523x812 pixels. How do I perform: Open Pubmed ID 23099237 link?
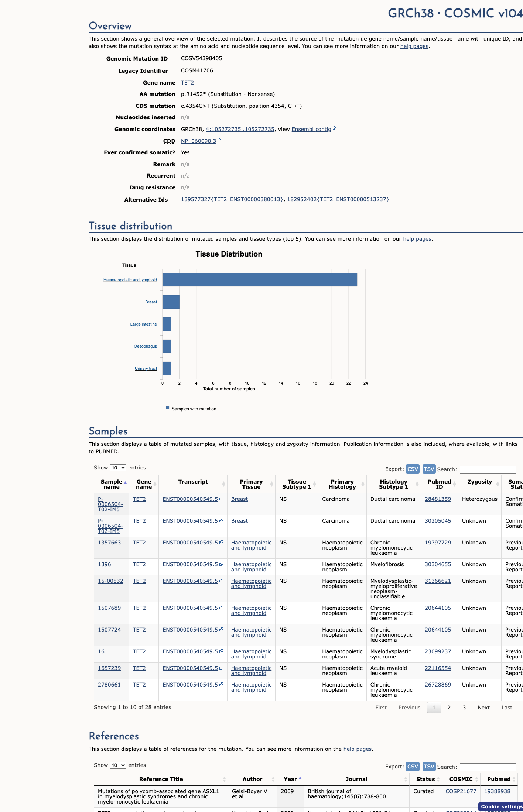coord(438,651)
